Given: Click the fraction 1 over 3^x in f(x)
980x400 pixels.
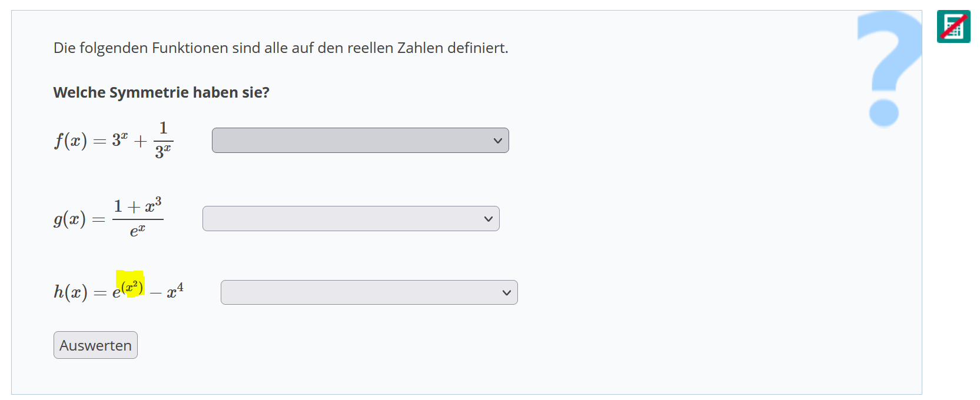Looking at the screenshot, I should coord(163,141).
